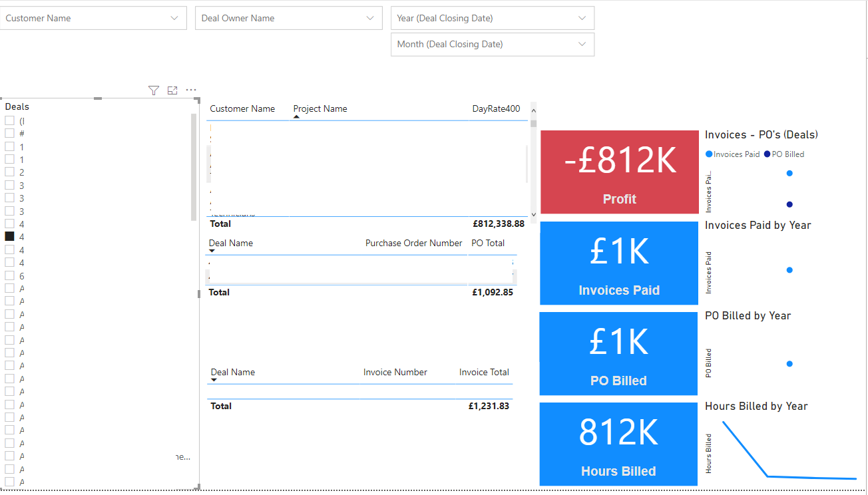Screen dimensions: 868x495
Task: Select the red Profit card
Action: [x=619, y=172]
